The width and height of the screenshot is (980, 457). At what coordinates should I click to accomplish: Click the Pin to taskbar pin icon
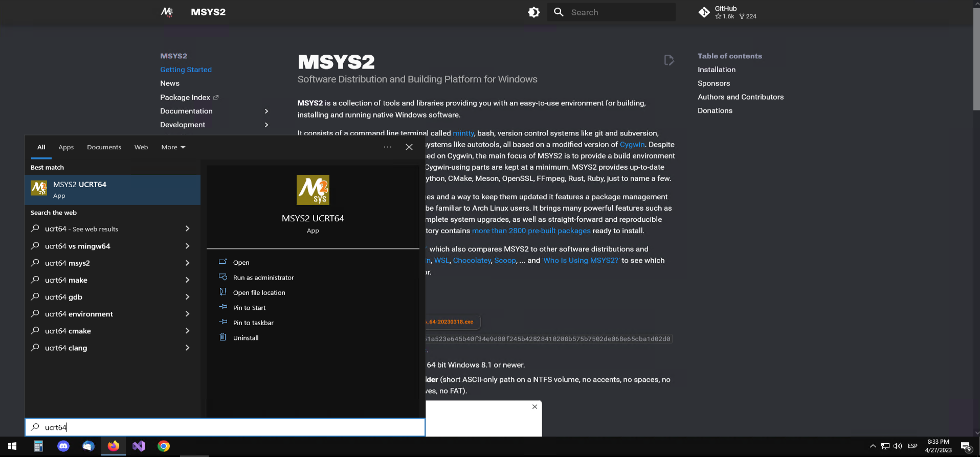point(223,322)
